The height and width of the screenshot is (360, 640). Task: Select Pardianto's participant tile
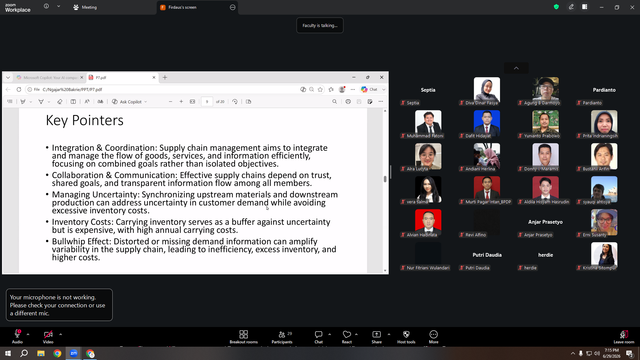[604, 92]
